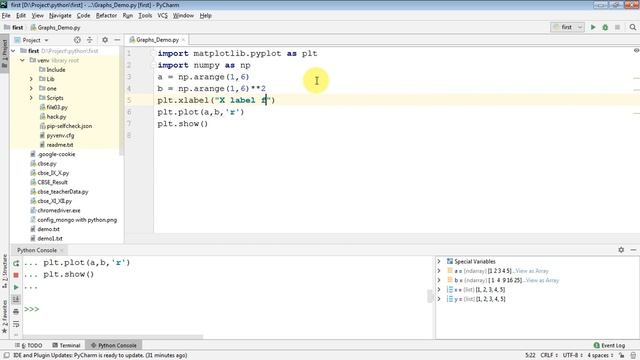Click the stop button in main toolbar
This screenshot has width=640, height=360.
(617, 27)
